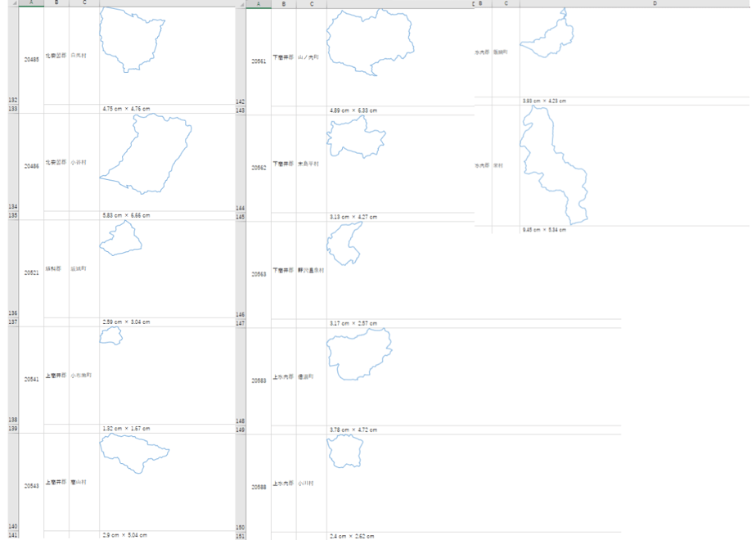This screenshot has height=540, width=756.
Task: Select column A header in middle sheet
Action: (259, 4)
